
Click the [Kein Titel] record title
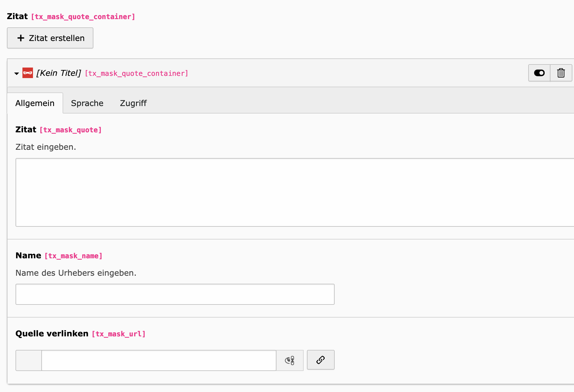(x=59, y=73)
